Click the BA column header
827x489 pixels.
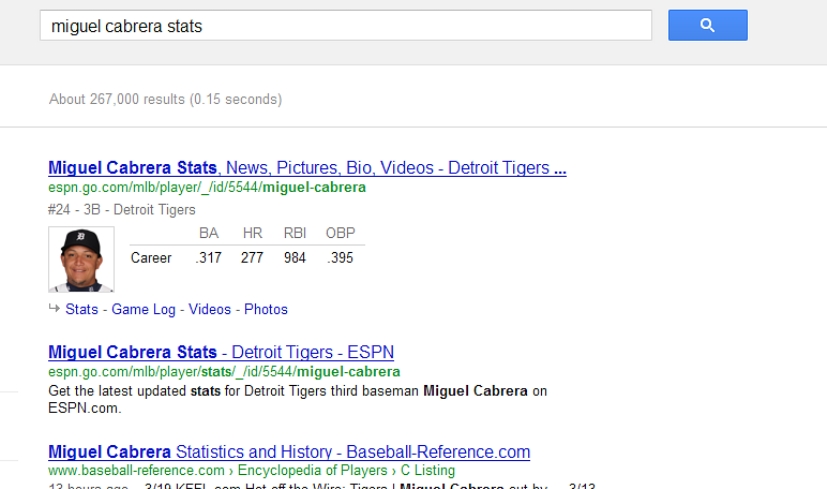click(209, 233)
